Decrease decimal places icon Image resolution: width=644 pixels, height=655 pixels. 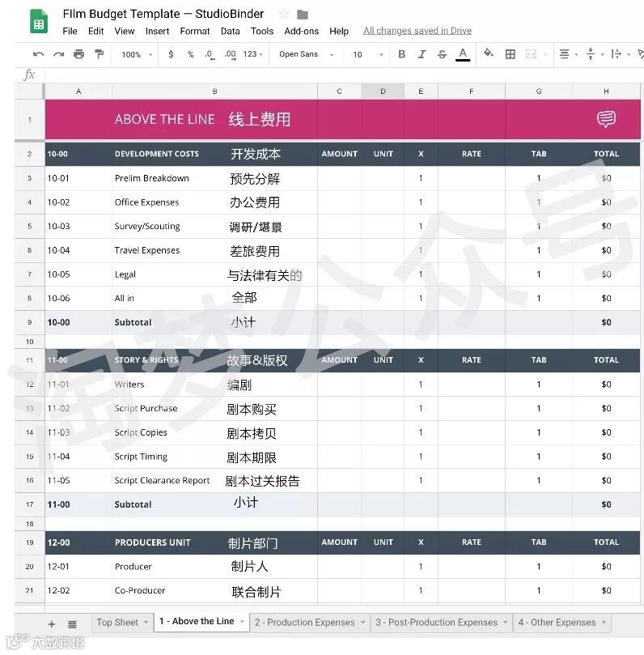pos(210,55)
